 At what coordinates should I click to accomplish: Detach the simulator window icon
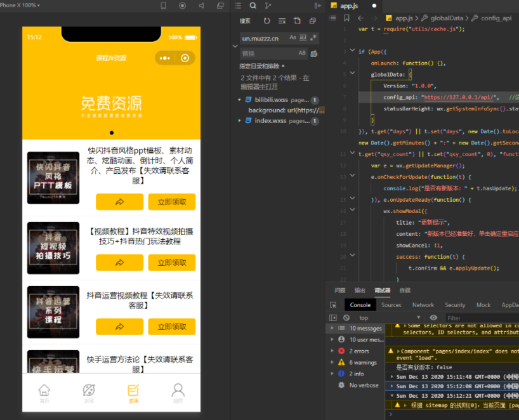pos(220,6)
